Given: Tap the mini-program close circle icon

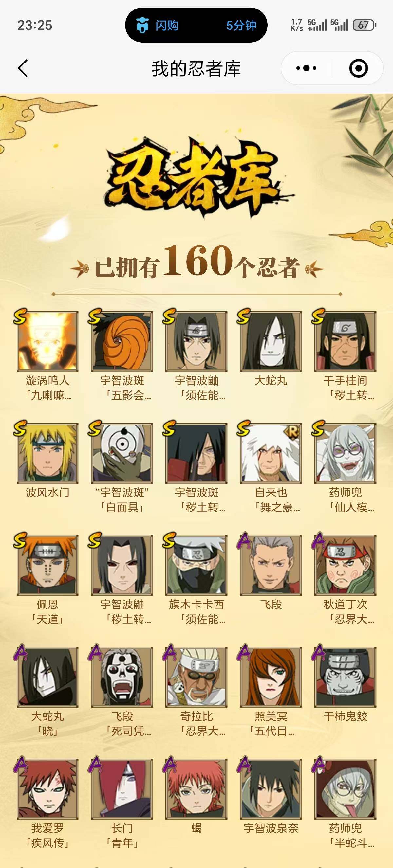Looking at the screenshot, I should pos(358,68).
